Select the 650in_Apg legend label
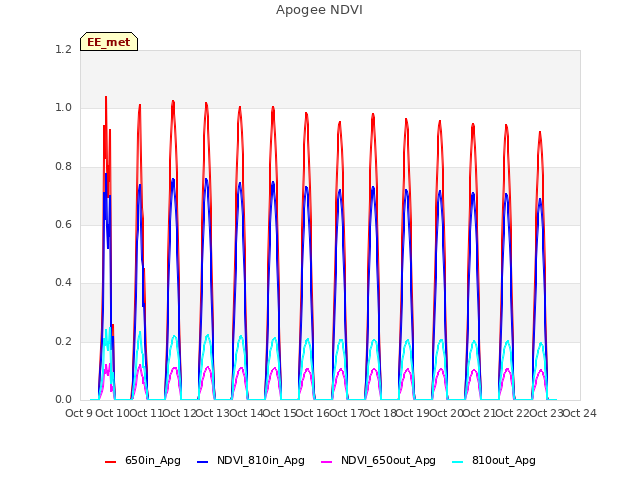Screen dimensions: 640x480 tap(153, 460)
